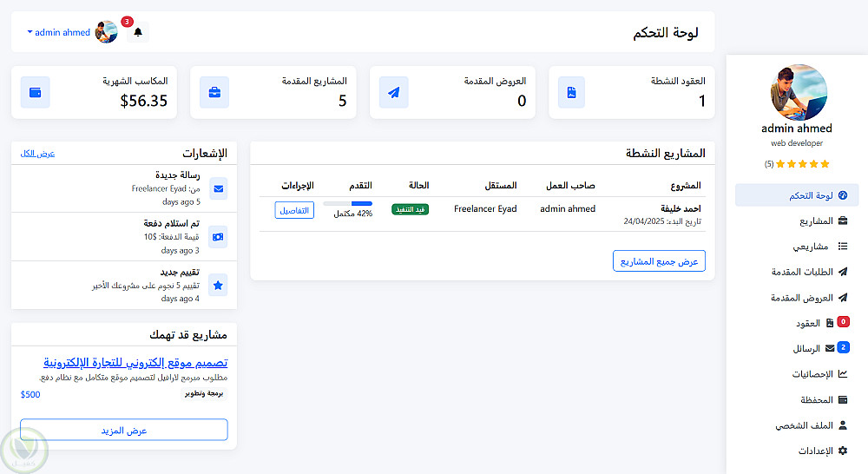Viewport: 868px width, 474px height.
Task: Open the تقييم جديد notification
Action: tap(124, 285)
